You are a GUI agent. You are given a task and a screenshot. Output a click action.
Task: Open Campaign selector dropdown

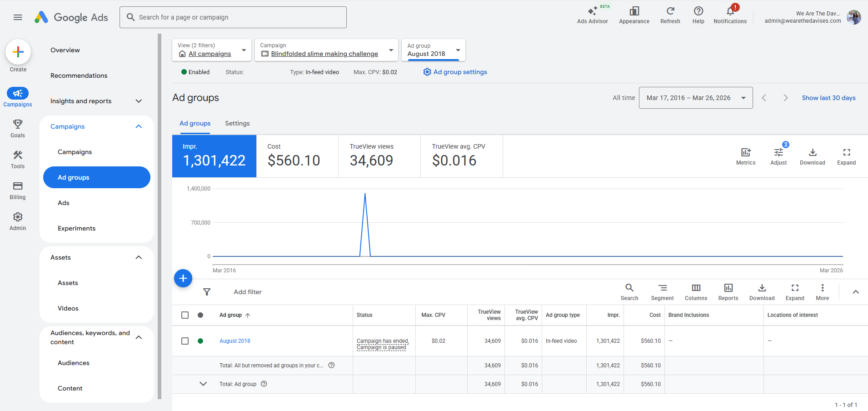coord(326,50)
